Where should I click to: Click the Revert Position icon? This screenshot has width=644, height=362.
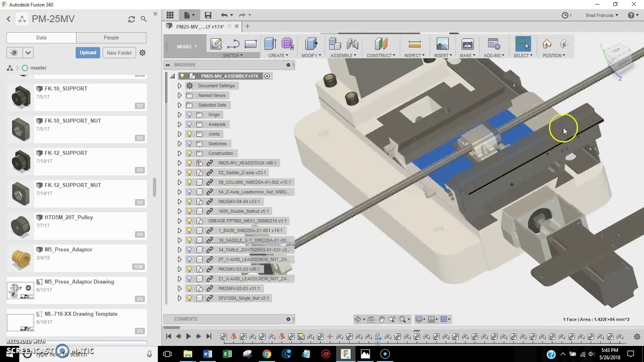(x=563, y=44)
